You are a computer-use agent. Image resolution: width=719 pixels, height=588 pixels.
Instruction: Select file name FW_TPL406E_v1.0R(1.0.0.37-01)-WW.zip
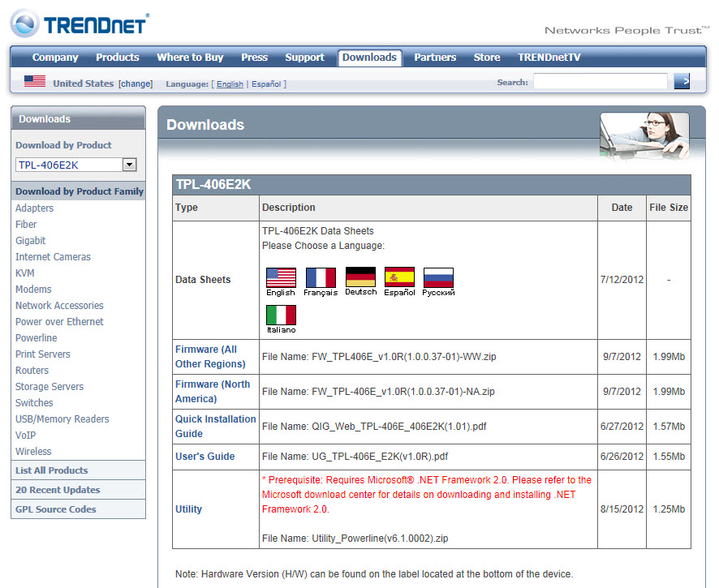coord(404,357)
